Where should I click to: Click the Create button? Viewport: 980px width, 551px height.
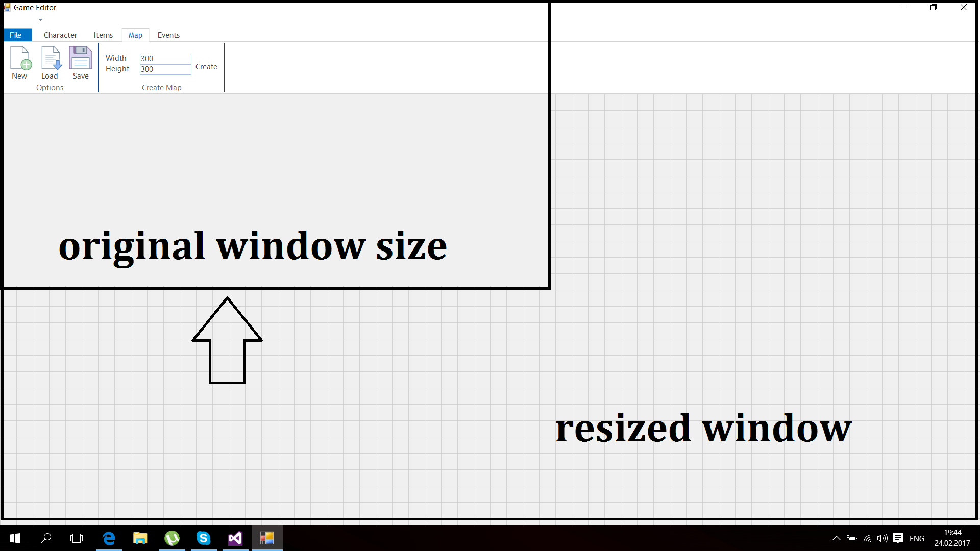(x=206, y=67)
